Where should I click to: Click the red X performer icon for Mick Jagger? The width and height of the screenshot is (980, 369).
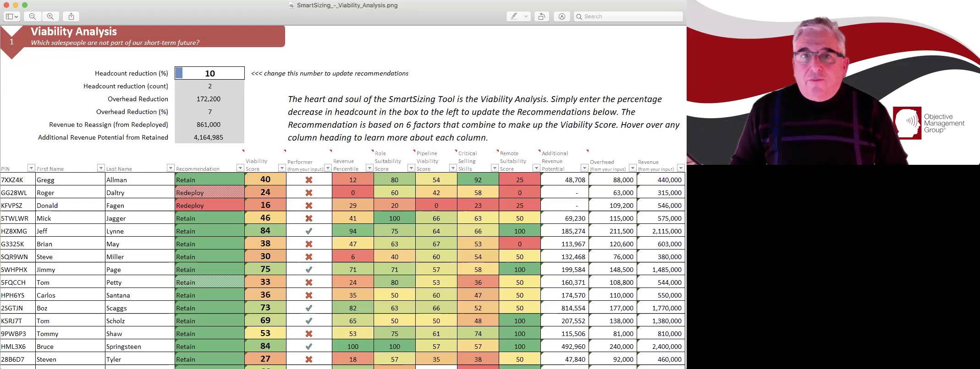tap(309, 218)
